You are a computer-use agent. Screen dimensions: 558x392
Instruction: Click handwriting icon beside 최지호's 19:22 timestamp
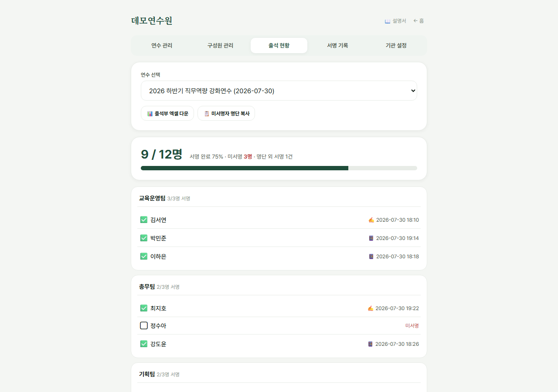(370, 308)
